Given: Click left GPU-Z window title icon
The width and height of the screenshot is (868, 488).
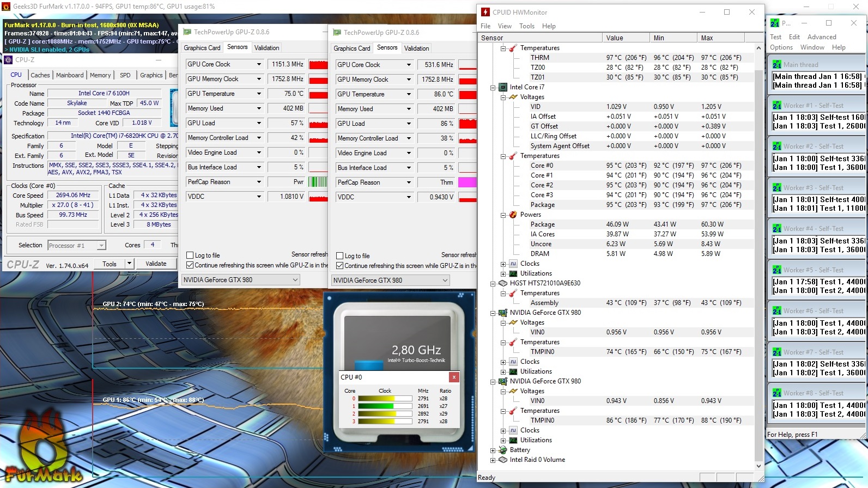Looking at the screenshot, I should coord(187,32).
